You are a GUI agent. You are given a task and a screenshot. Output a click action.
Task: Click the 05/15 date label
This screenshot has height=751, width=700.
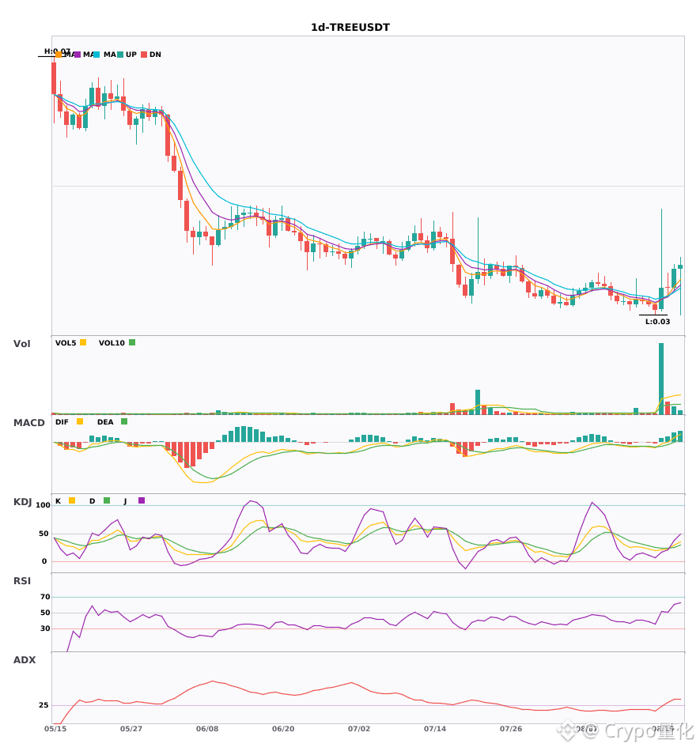(x=55, y=729)
